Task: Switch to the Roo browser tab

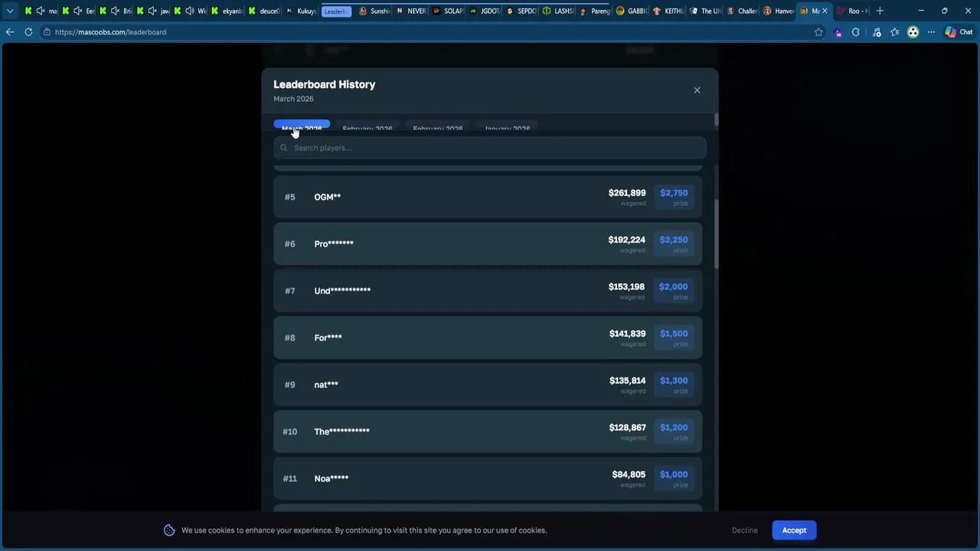Action: pyautogui.click(x=851, y=11)
